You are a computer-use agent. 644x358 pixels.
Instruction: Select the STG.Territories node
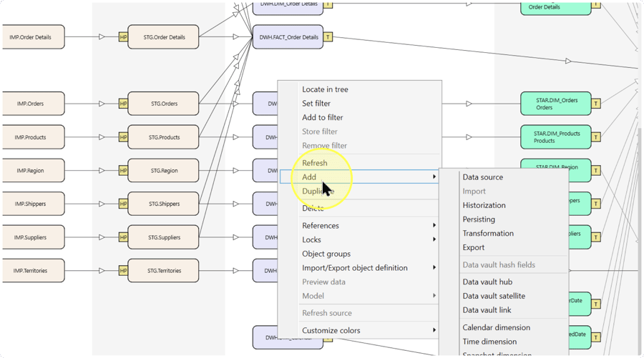point(163,271)
